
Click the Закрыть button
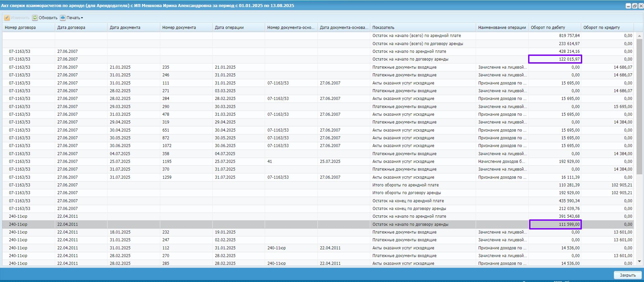pyautogui.click(x=628, y=275)
